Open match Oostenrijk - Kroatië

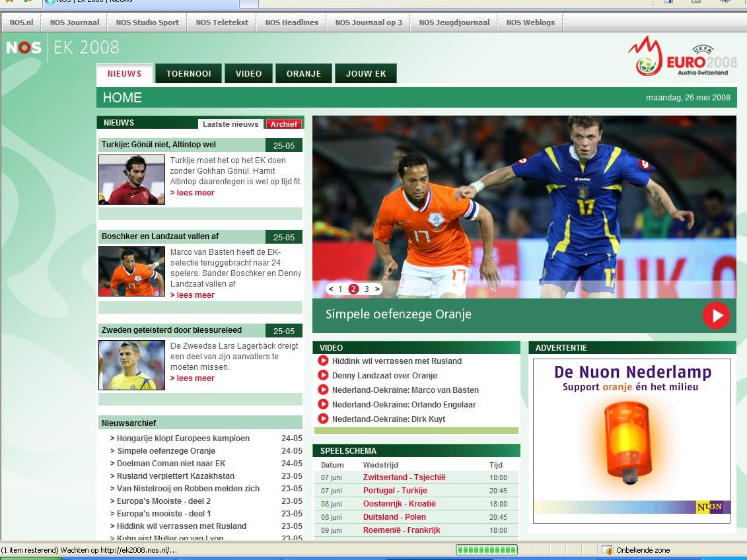click(399, 504)
